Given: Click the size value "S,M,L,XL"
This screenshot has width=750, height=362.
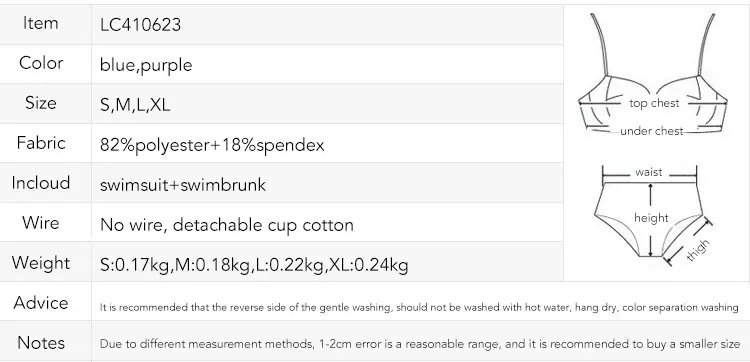Looking at the screenshot, I should point(135,105).
